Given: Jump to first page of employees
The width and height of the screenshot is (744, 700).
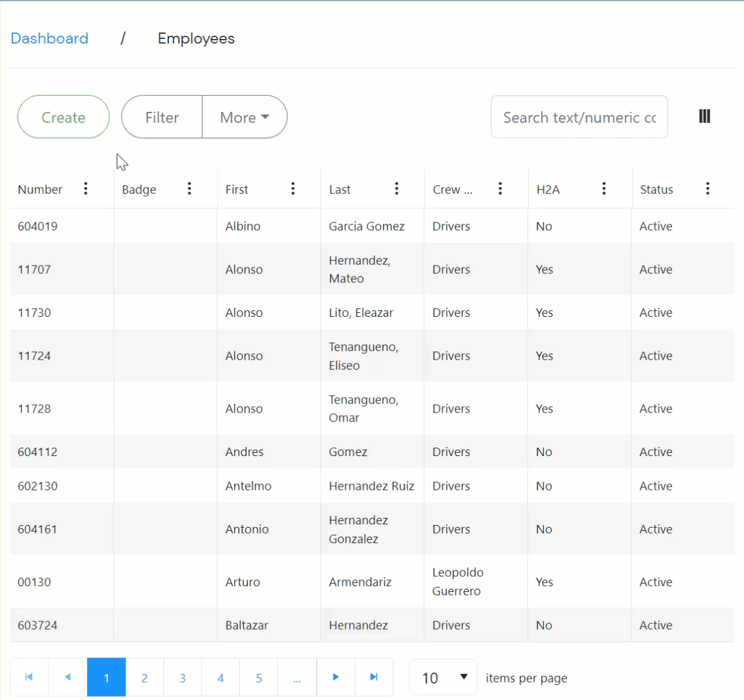Looking at the screenshot, I should pyautogui.click(x=29, y=677).
